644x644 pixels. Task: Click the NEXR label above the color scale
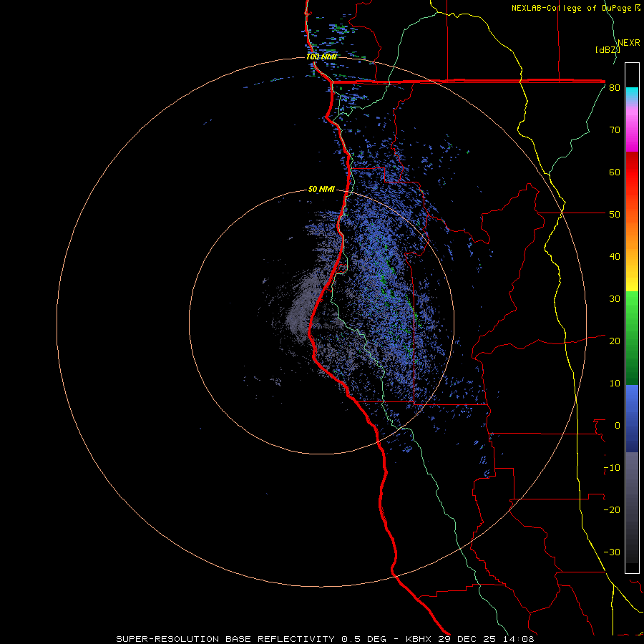[629, 43]
